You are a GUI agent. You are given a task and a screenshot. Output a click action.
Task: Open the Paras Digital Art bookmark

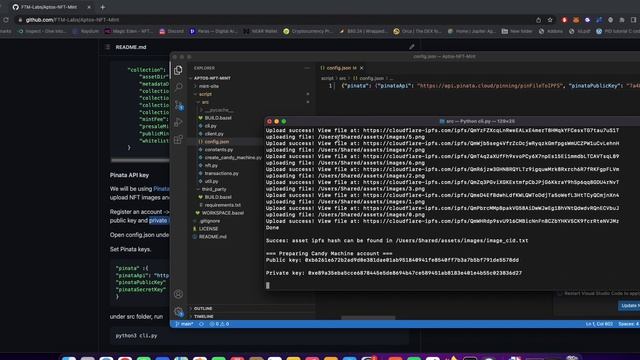(x=213, y=31)
